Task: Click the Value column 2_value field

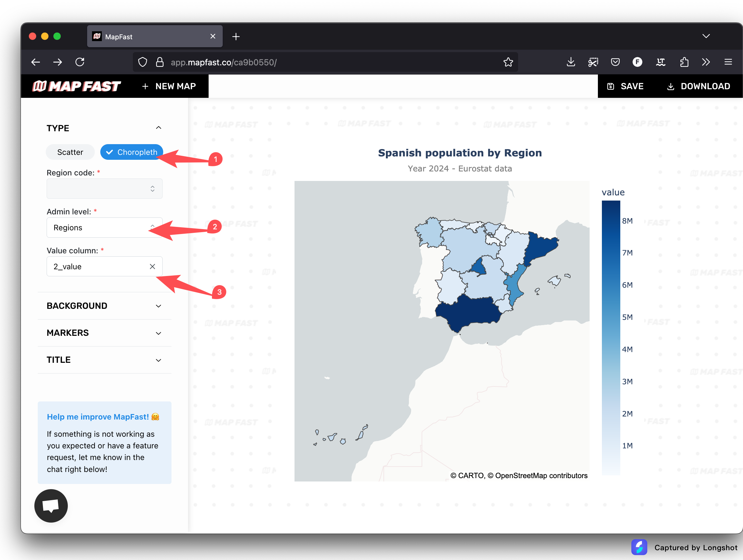Action: point(105,267)
